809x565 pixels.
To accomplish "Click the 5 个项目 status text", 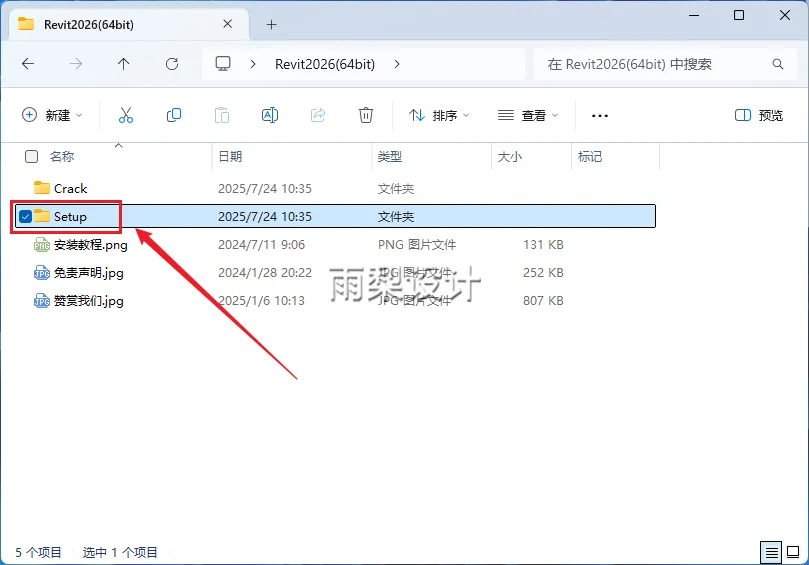I will (x=38, y=553).
